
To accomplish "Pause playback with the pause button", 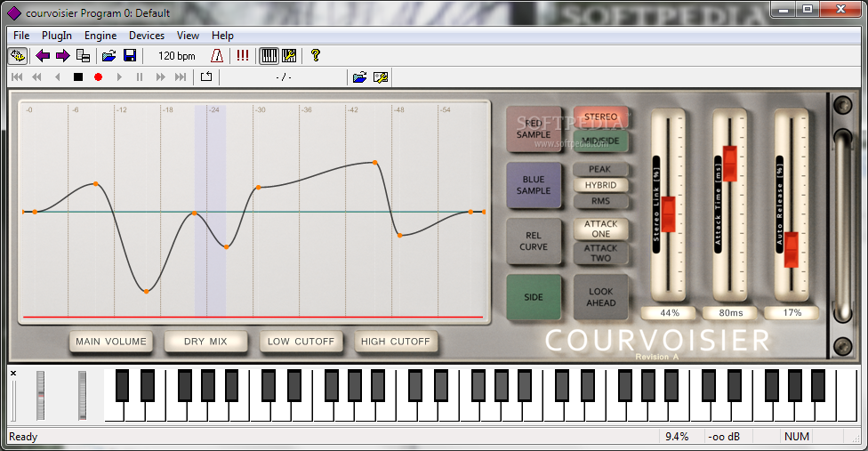I will 140,77.
